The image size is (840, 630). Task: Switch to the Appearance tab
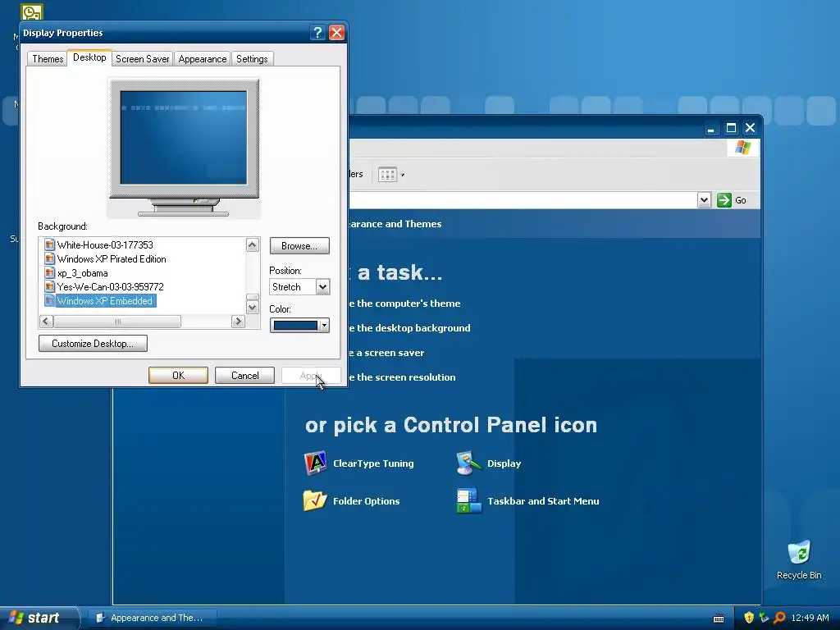click(203, 59)
